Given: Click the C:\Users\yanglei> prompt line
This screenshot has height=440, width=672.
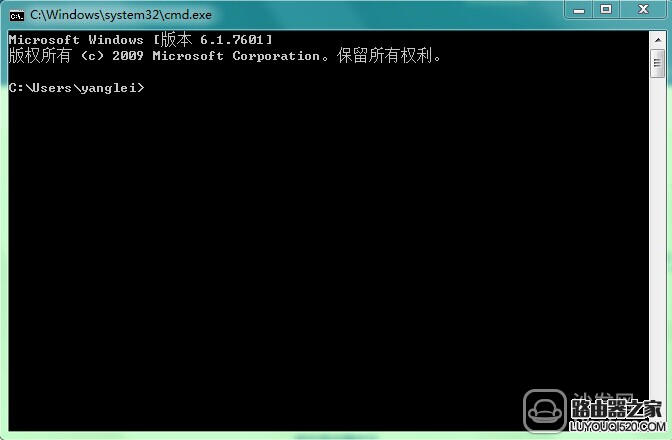Looking at the screenshot, I should [x=77, y=87].
